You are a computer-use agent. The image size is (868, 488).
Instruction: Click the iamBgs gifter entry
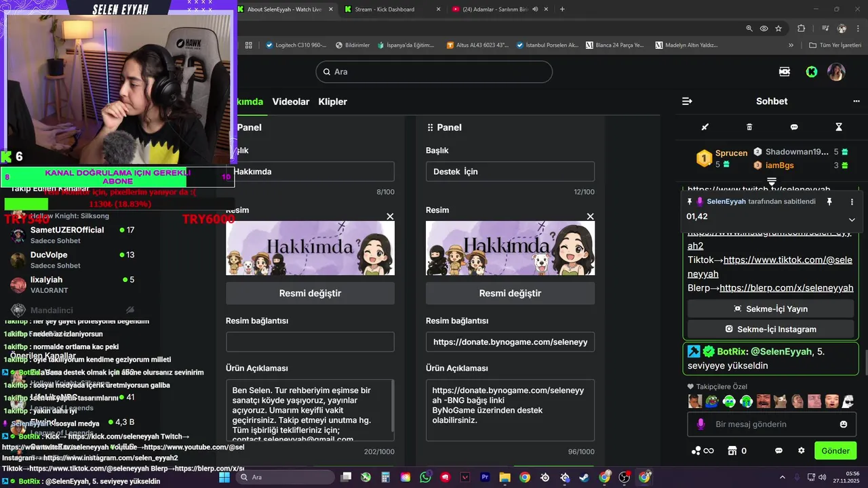pos(800,165)
